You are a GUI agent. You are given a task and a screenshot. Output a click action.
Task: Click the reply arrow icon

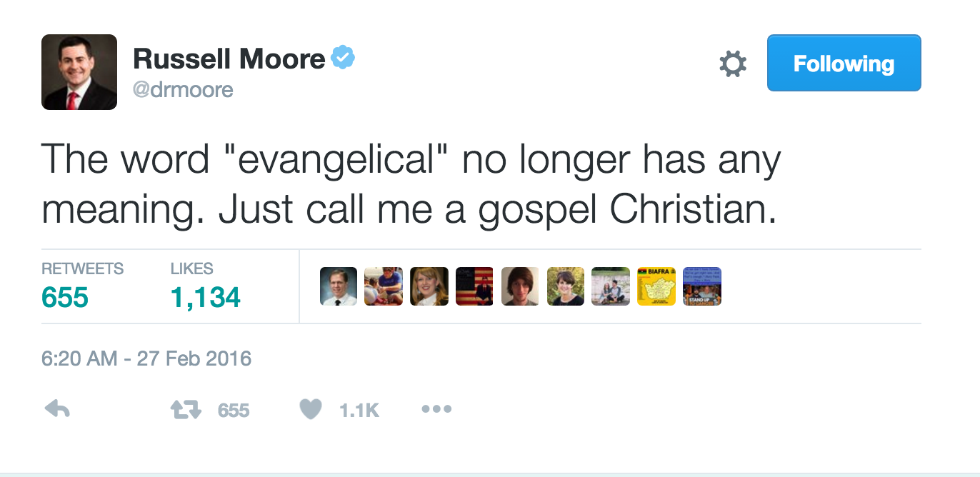(x=57, y=409)
